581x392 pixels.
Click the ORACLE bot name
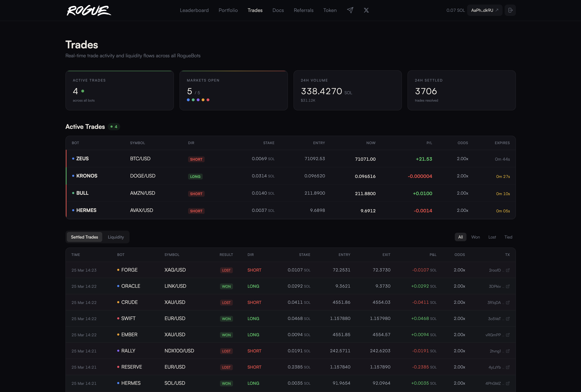click(131, 286)
